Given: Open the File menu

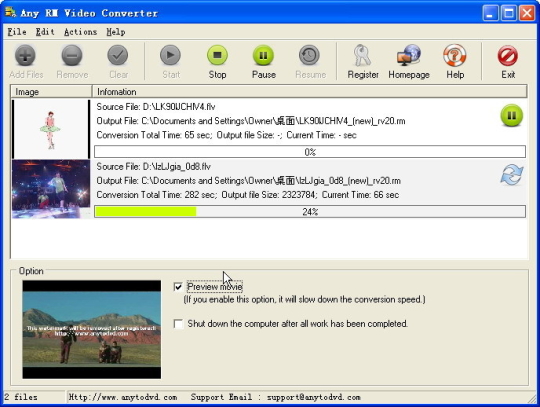Looking at the screenshot, I should [x=17, y=32].
